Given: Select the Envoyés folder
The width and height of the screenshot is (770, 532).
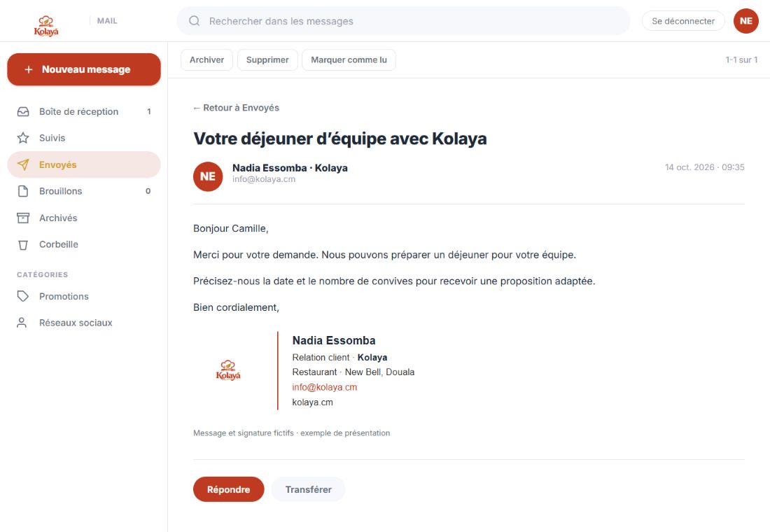Looking at the screenshot, I should (x=84, y=164).
